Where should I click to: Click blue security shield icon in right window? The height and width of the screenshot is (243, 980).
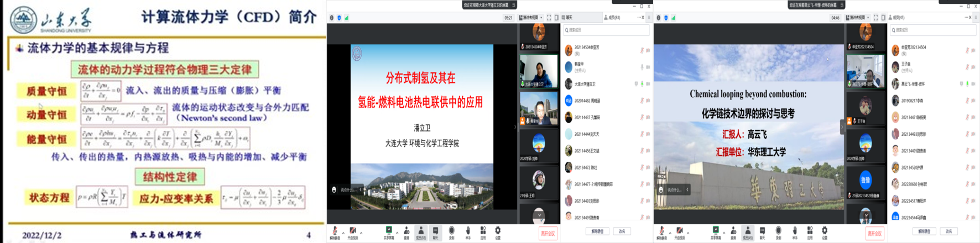tap(666, 18)
